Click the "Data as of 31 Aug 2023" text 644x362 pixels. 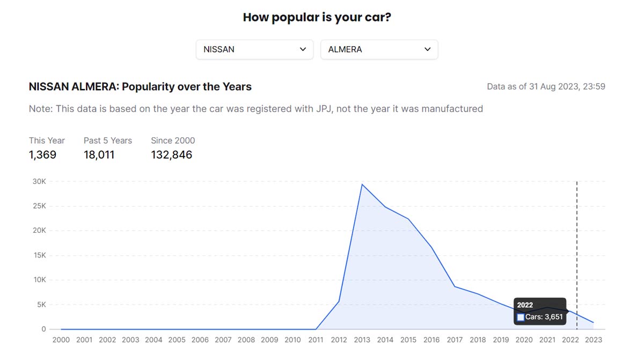[x=546, y=86]
